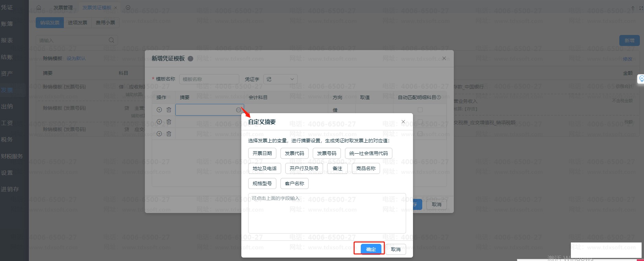Viewport: 644px width, 261px height.
Task: Click the search magnifier icon
Action: pyautogui.click(x=111, y=40)
